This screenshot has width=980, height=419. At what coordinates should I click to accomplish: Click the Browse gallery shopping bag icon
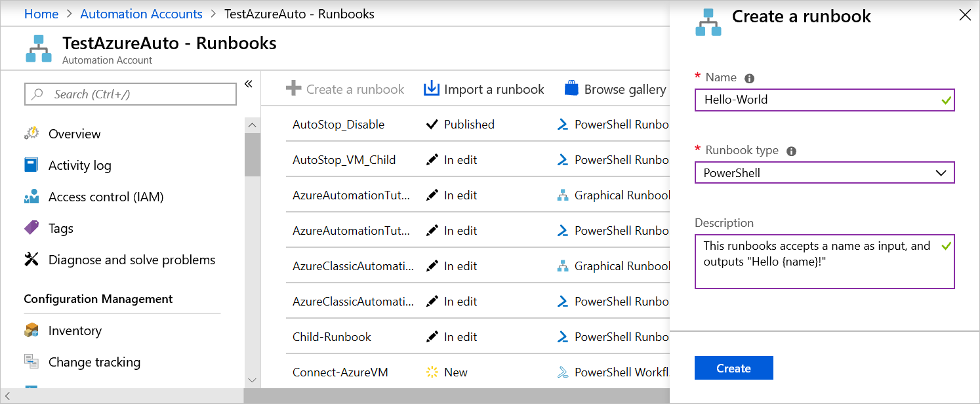coord(572,89)
